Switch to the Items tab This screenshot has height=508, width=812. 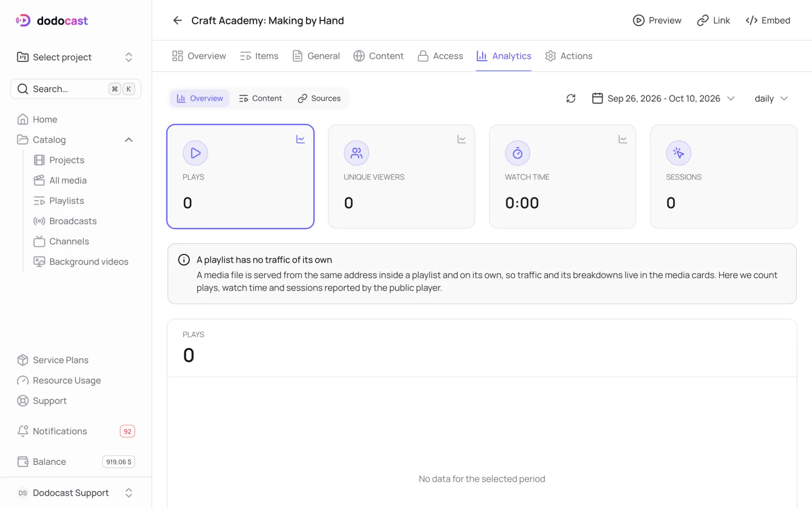point(259,56)
